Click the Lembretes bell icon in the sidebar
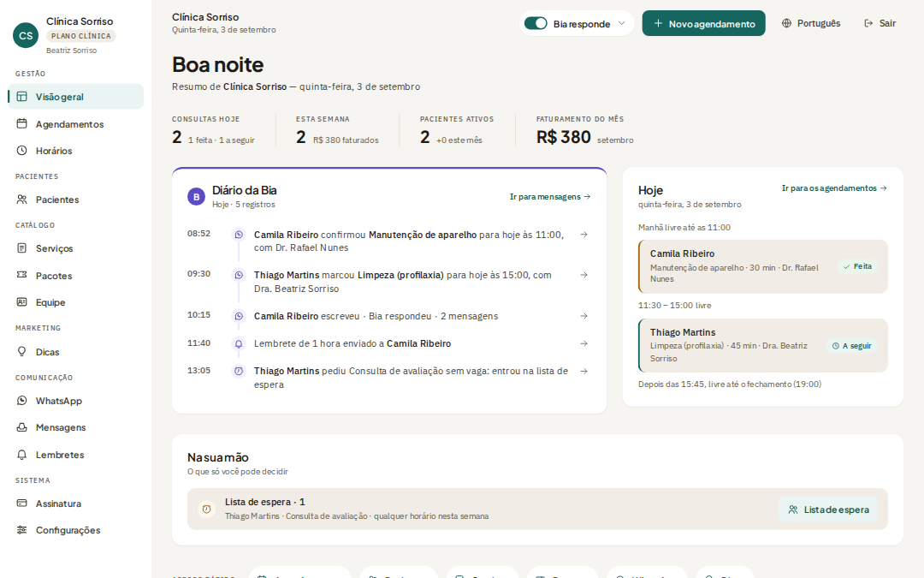 coord(21,455)
